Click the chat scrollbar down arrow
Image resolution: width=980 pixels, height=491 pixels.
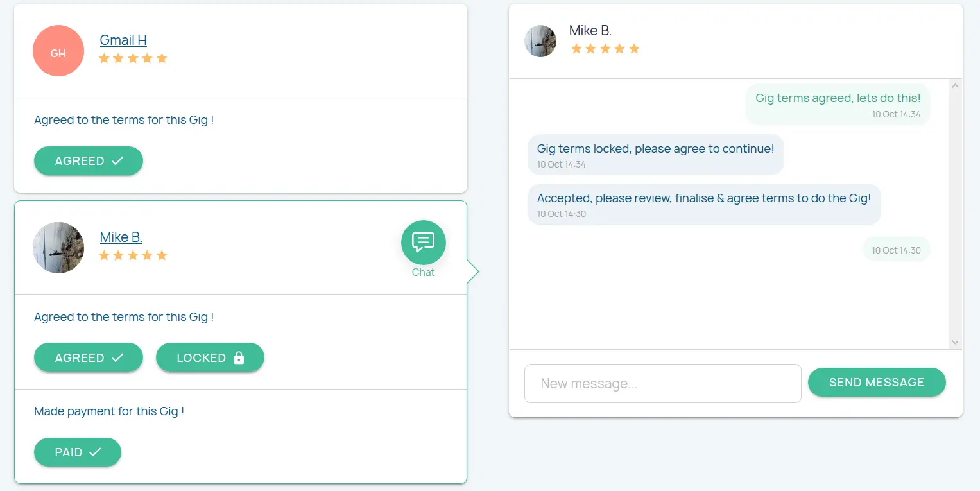point(955,343)
